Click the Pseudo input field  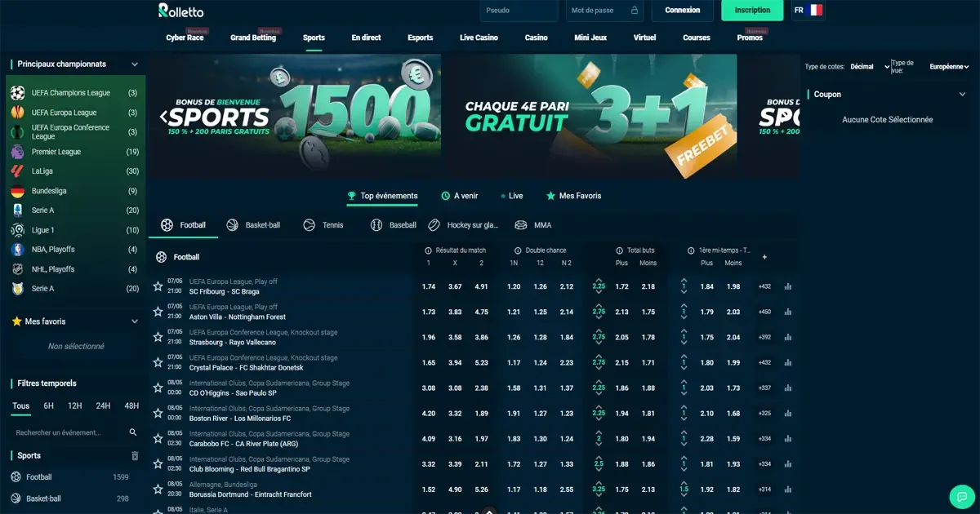pyautogui.click(x=519, y=11)
